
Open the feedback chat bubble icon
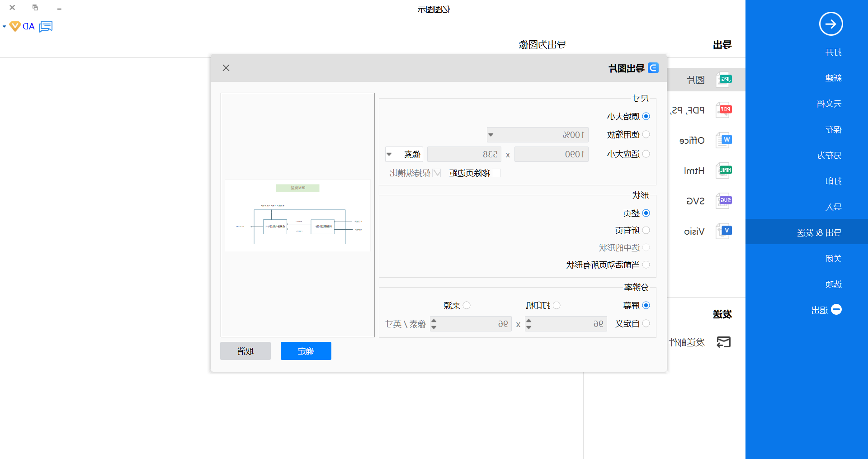pyautogui.click(x=46, y=26)
